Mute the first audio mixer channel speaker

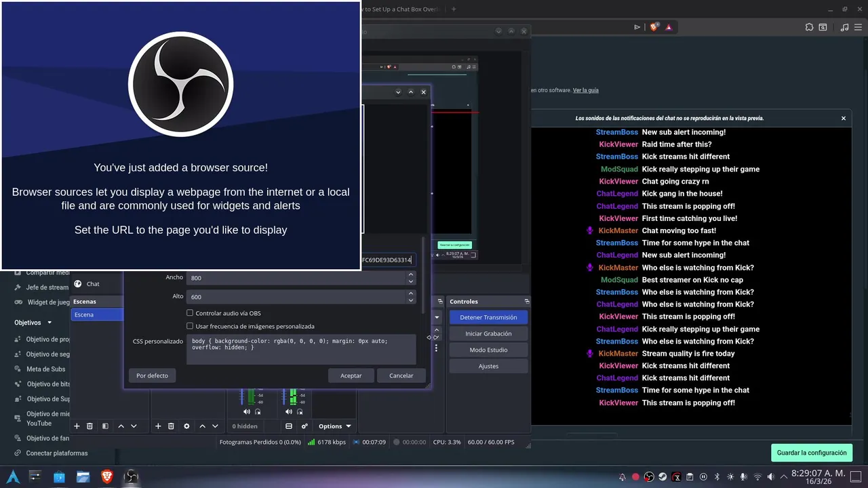tap(247, 411)
